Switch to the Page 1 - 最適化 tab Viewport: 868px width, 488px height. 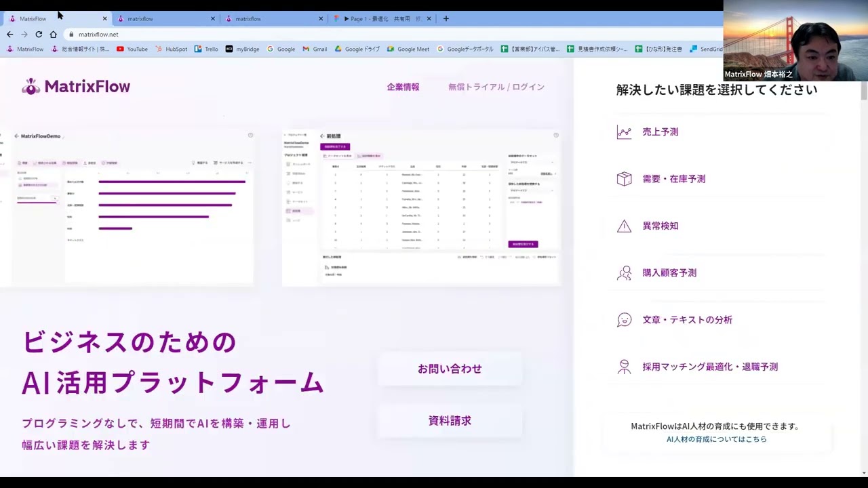[x=380, y=19]
